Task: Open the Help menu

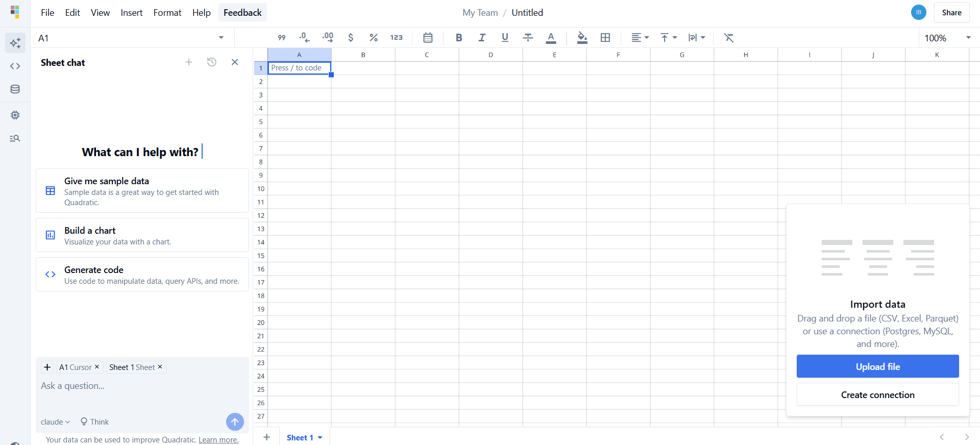Action: pos(202,13)
